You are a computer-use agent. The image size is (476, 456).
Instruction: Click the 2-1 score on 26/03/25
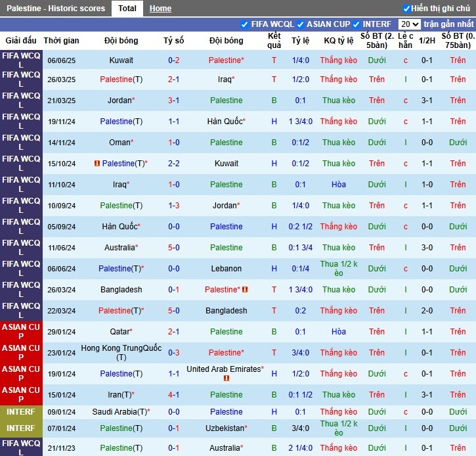tap(173, 80)
